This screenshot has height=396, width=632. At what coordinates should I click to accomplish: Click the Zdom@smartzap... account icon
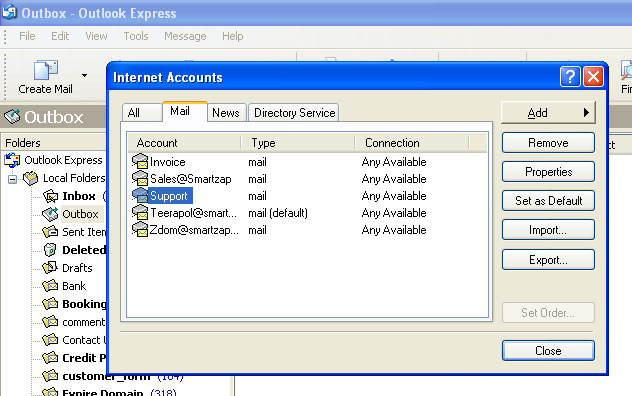140,229
